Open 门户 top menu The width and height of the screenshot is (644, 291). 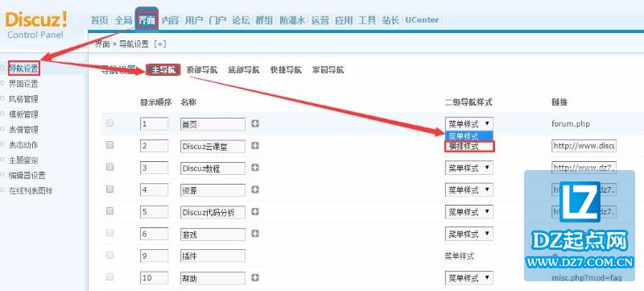(x=217, y=20)
